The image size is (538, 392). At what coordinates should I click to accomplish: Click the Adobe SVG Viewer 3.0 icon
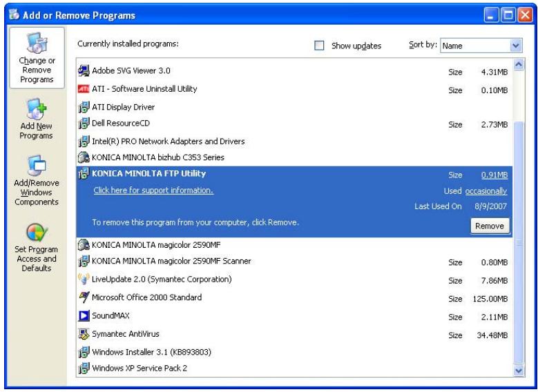[84, 71]
